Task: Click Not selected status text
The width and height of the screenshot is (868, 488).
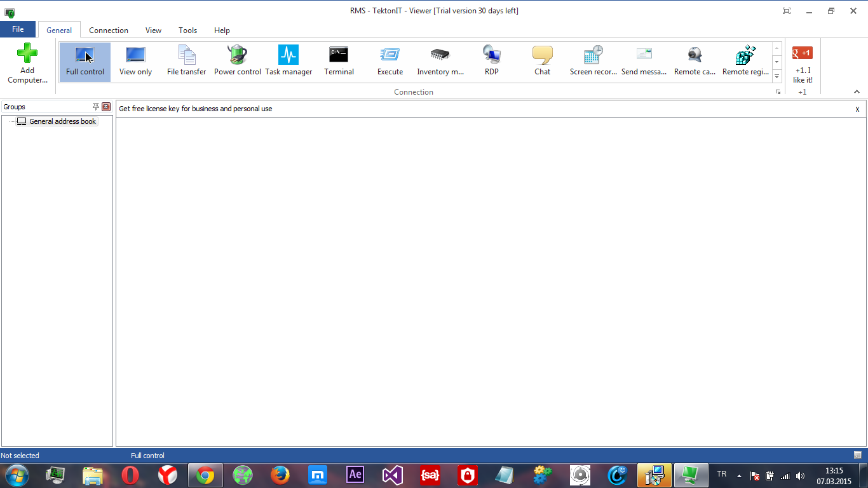Action: point(20,456)
